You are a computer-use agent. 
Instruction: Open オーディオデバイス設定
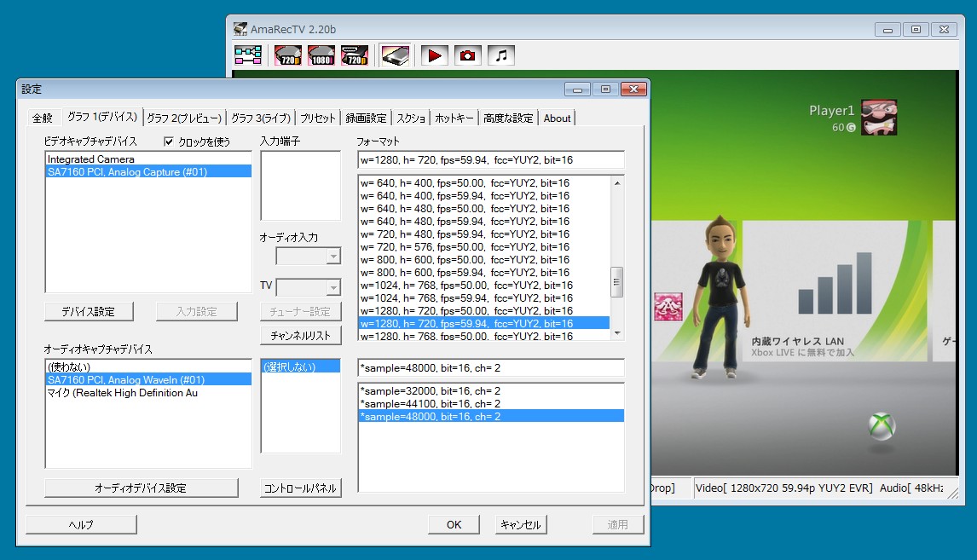pos(141,488)
